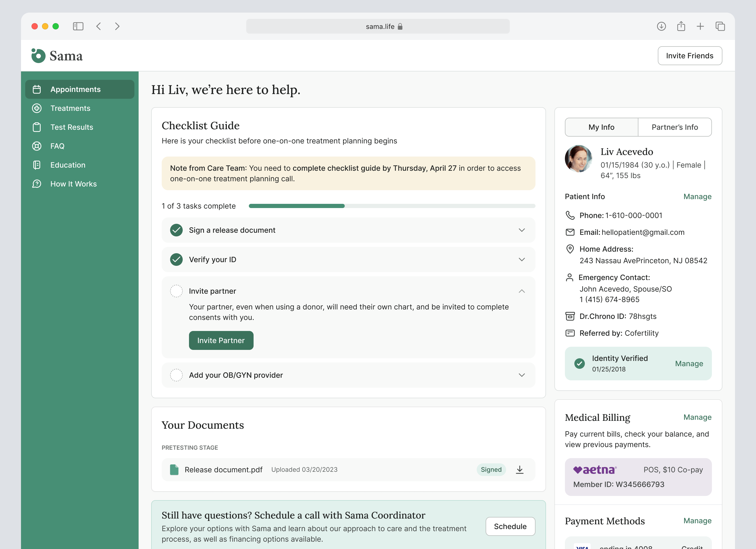Click the Education book icon
The image size is (756, 549).
pos(37,165)
